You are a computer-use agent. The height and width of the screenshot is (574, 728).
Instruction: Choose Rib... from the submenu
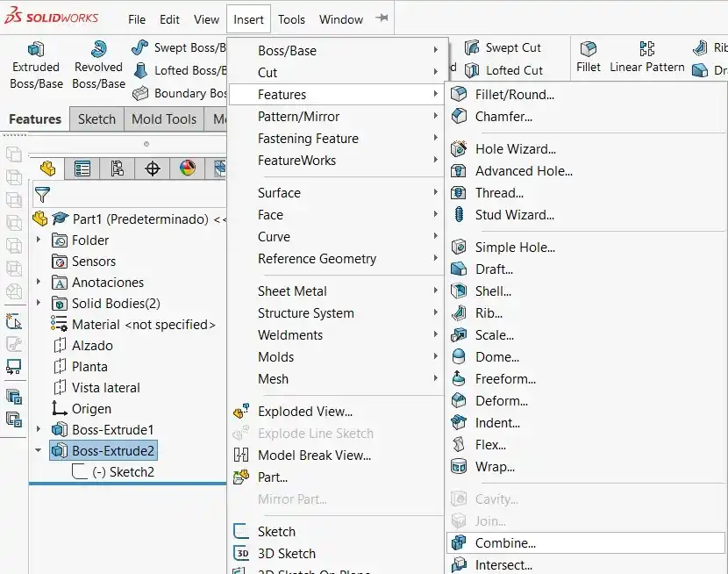[585, 313]
